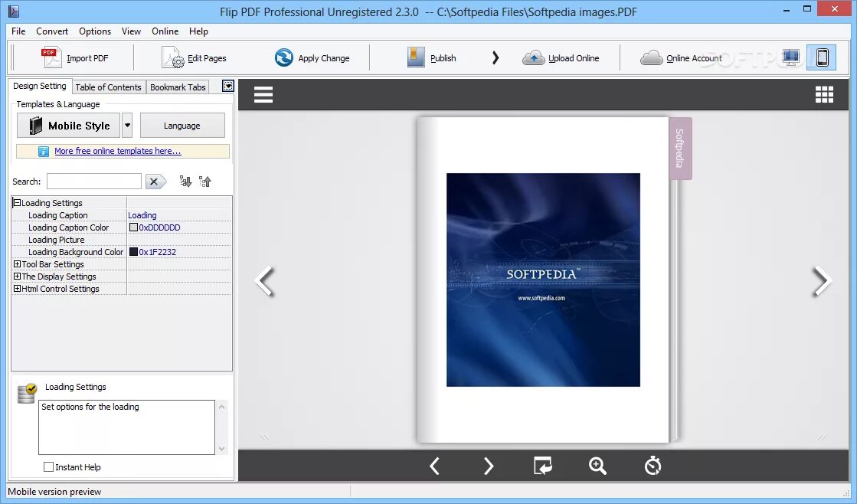Click the share/return icon in the bottom bar

coord(543,466)
